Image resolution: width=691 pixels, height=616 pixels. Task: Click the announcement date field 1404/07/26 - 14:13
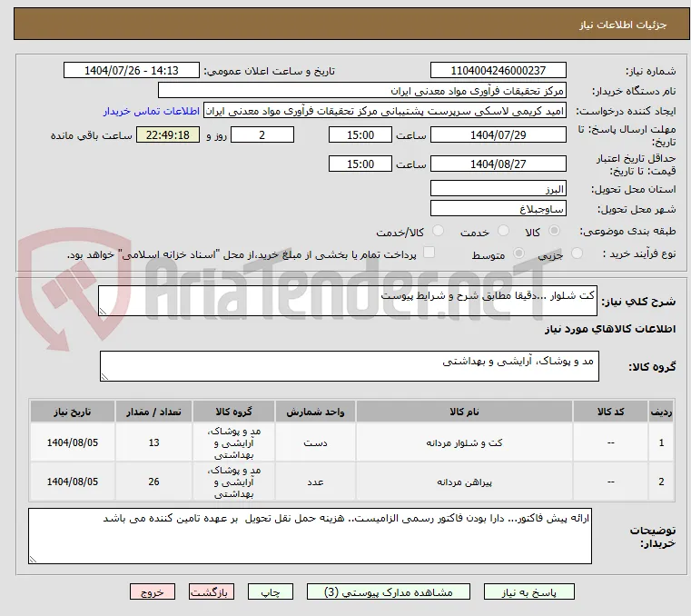tap(132, 71)
